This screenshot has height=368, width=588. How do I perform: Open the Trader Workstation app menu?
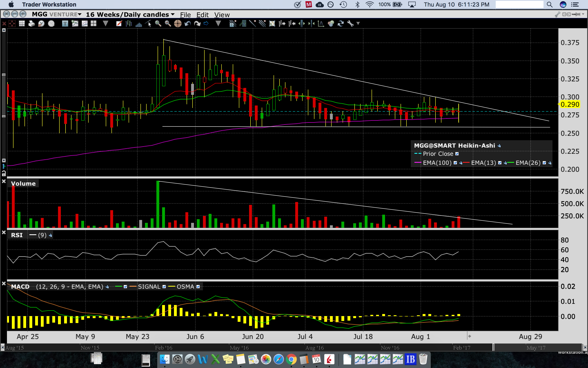click(x=49, y=4)
